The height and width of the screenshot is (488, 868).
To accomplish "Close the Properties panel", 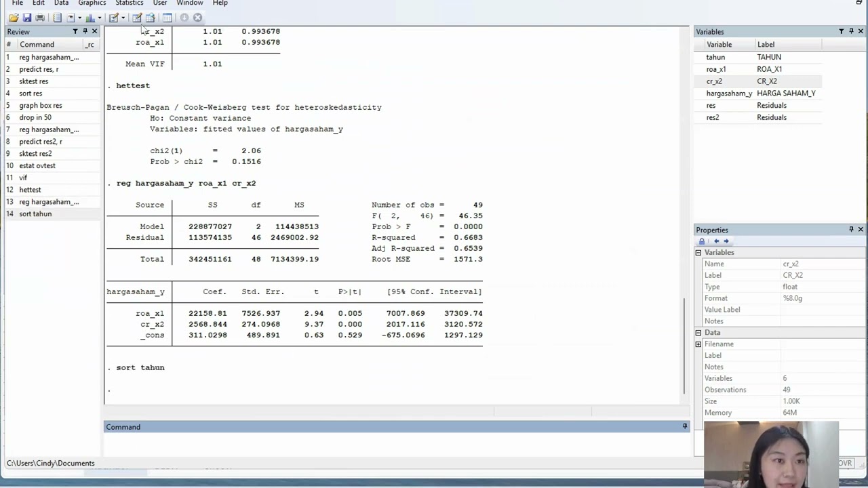I will point(861,230).
